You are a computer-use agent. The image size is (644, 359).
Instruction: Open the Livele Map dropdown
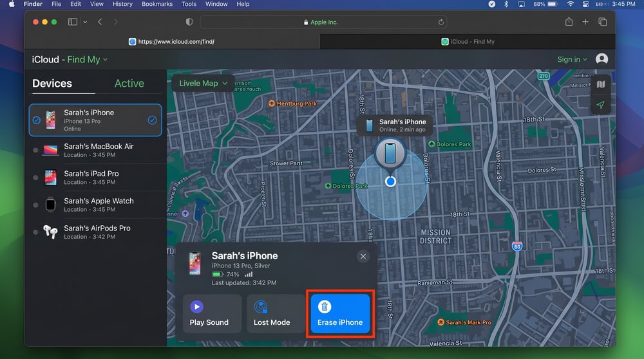(203, 83)
